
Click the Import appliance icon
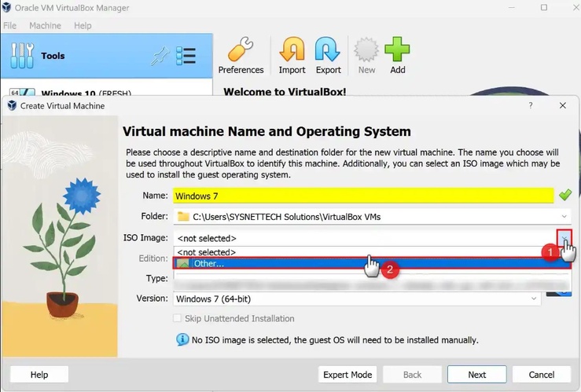(x=292, y=56)
